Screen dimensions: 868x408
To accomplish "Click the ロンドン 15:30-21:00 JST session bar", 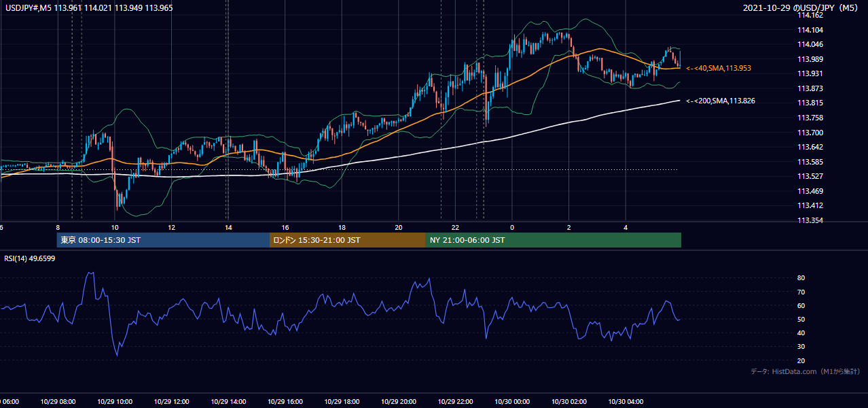I will (x=348, y=240).
